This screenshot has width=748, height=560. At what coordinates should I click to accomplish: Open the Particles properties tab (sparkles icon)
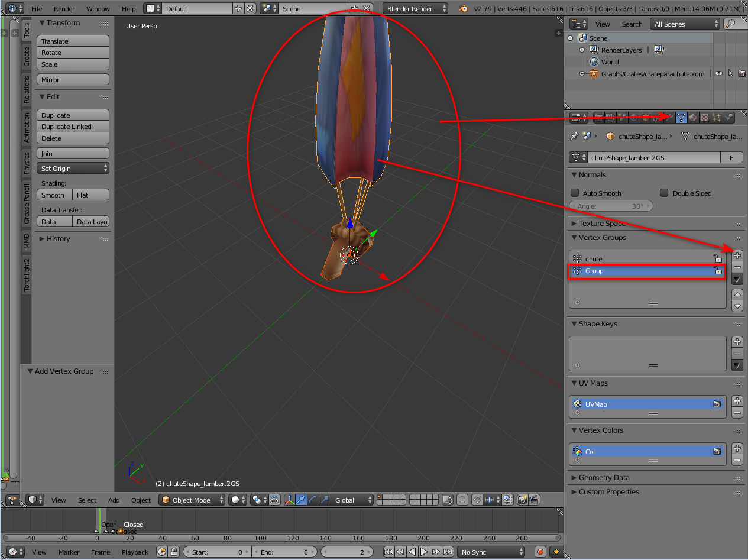717,117
